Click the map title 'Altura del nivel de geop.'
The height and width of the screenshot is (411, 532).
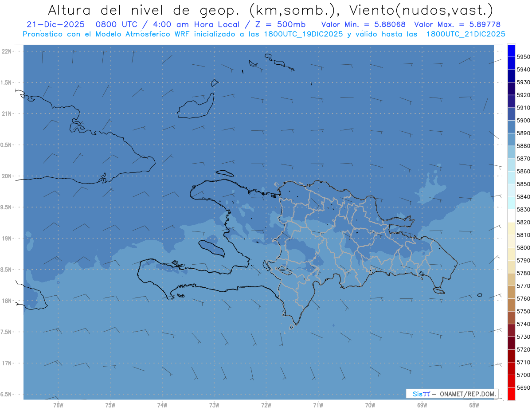(x=144, y=10)
